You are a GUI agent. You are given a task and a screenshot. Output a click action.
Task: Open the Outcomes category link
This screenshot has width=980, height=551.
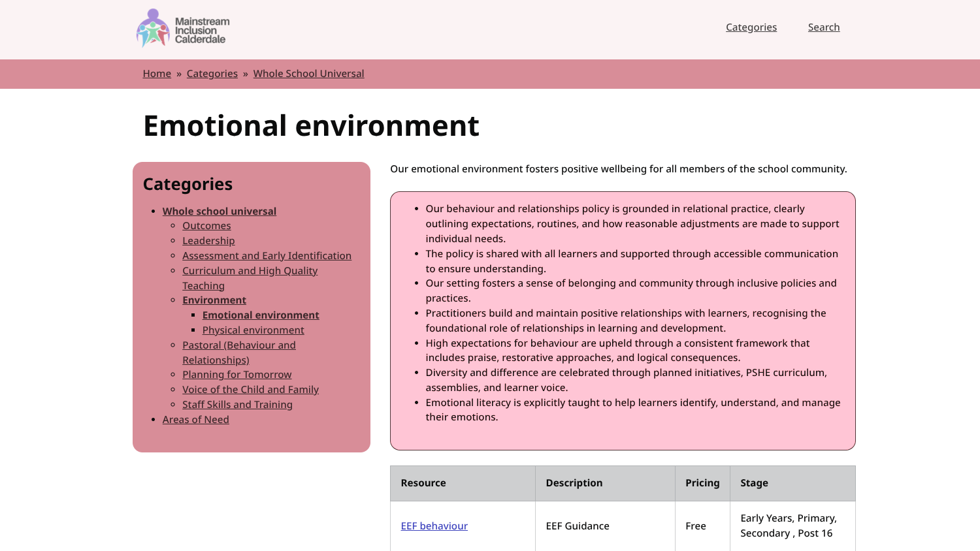206,226
